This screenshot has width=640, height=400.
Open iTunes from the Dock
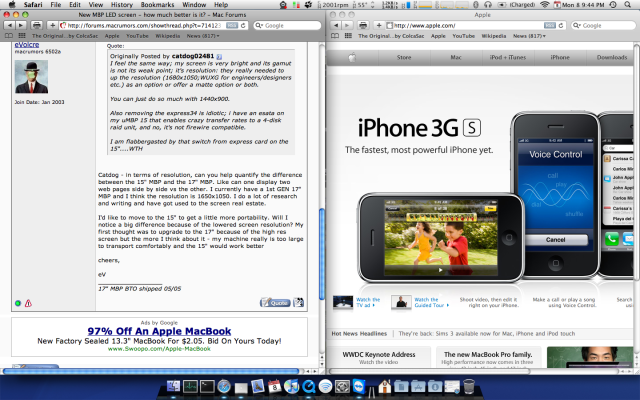pyautogui.click(x=291, y=386)
